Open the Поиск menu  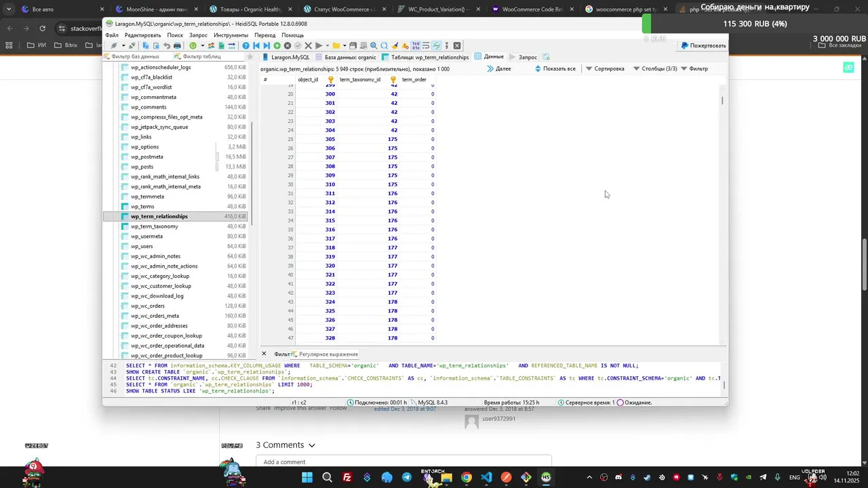pos(175,35)
